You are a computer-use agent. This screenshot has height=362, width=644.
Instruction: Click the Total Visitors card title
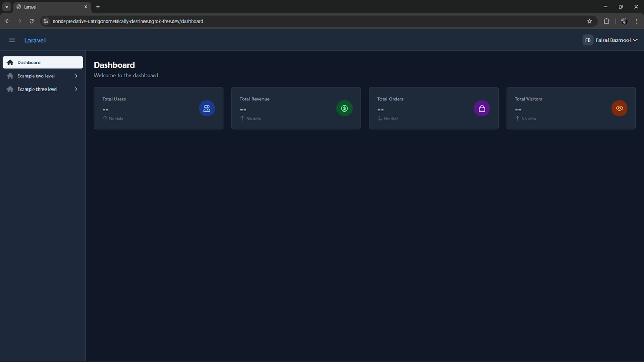529,99
